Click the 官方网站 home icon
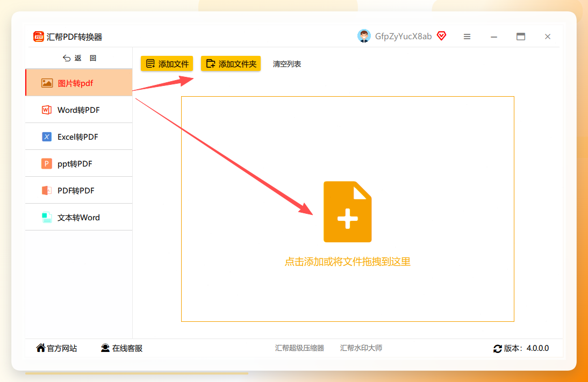 click(40, 348)
